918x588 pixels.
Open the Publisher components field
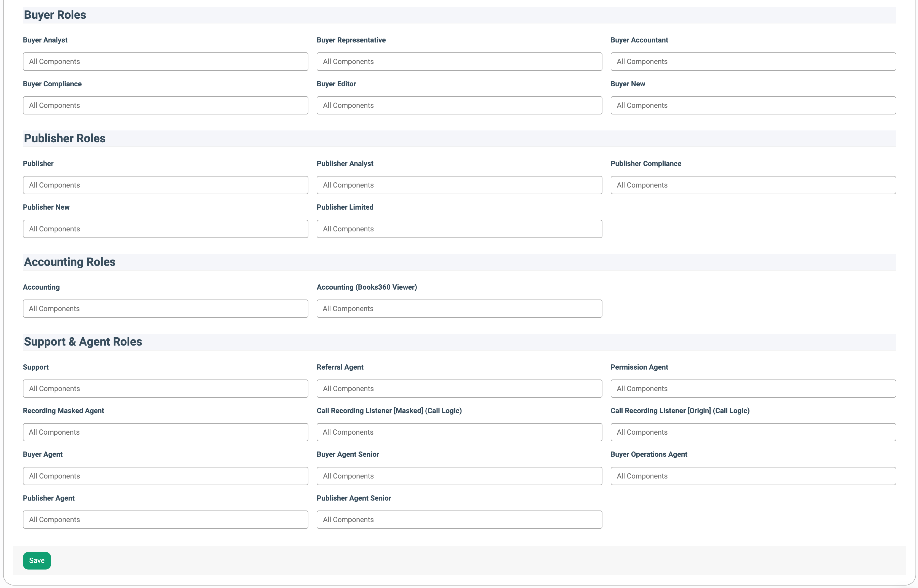(165, 185)
